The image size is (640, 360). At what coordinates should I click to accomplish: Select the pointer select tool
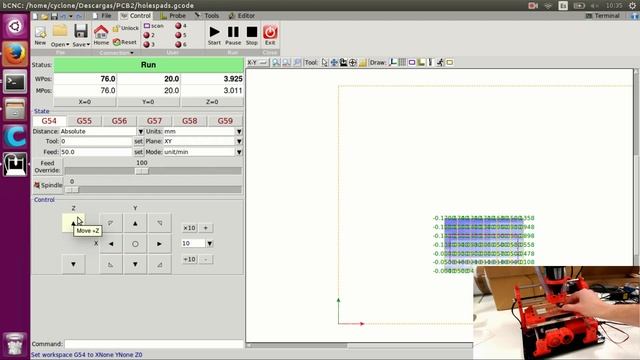click(324, 62)
